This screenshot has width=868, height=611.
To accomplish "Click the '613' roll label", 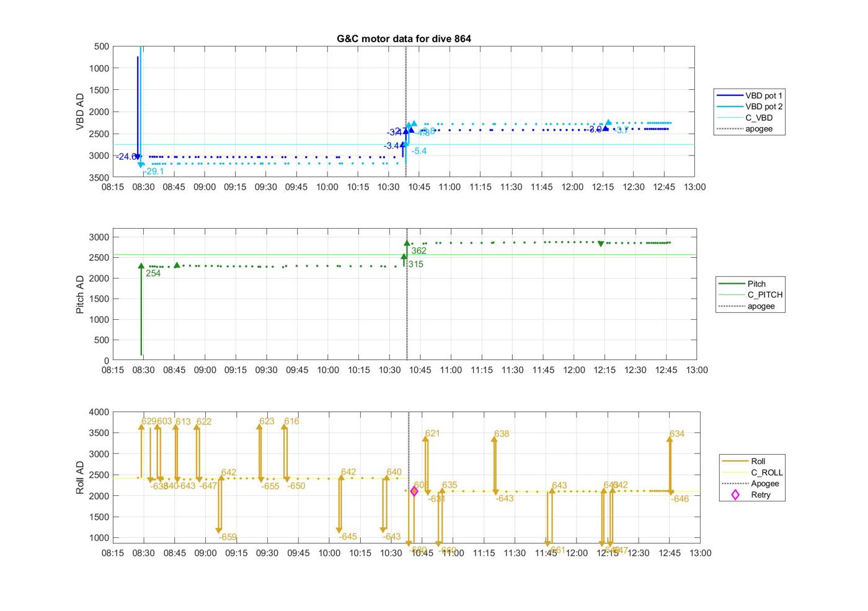I will pos(183,422).
